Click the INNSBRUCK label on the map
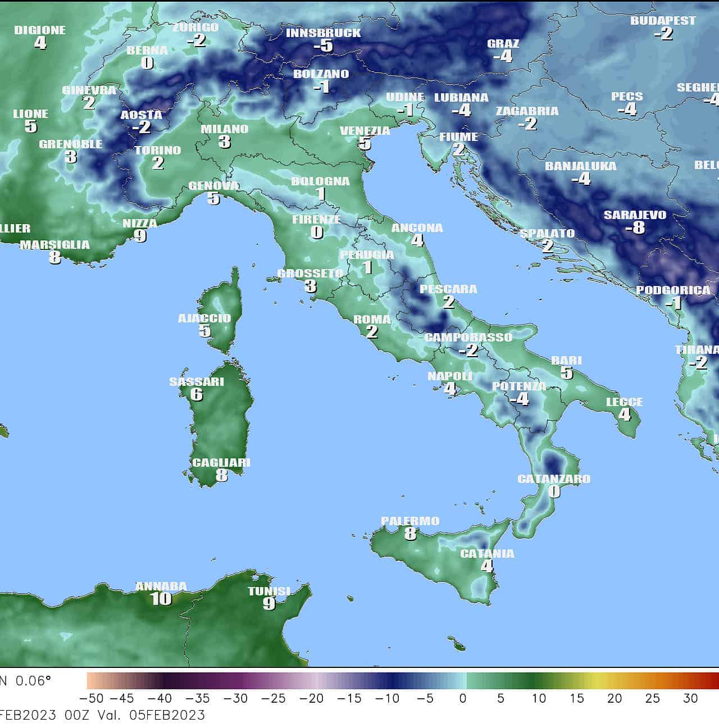This screenshot has width=719, height=728. coord(324,33)
